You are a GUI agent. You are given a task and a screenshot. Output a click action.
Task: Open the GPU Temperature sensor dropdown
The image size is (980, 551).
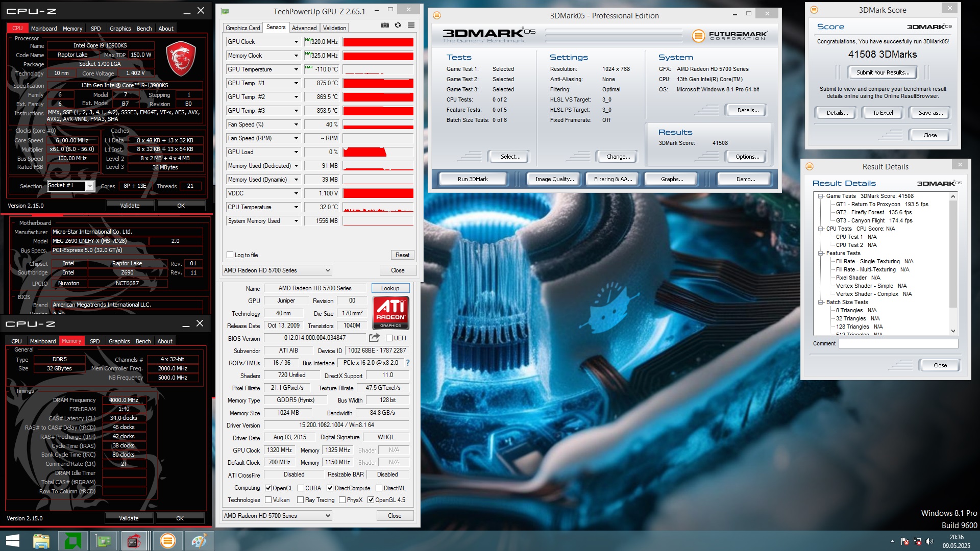tap(296, 69)
